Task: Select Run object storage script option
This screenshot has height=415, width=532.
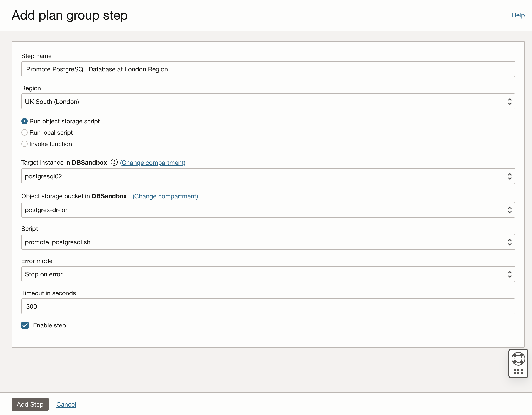Action: pos(24,121)
